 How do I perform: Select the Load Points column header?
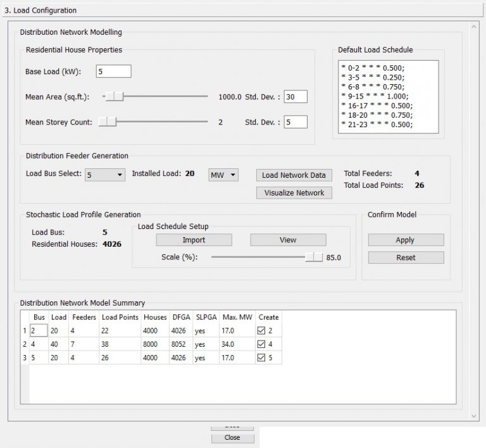click(x=120, y=317)
